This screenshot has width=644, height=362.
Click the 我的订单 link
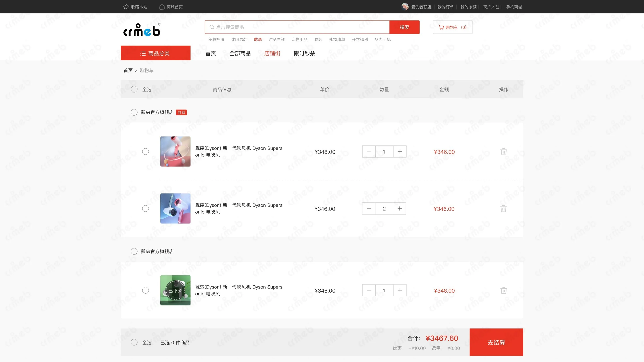445,7
